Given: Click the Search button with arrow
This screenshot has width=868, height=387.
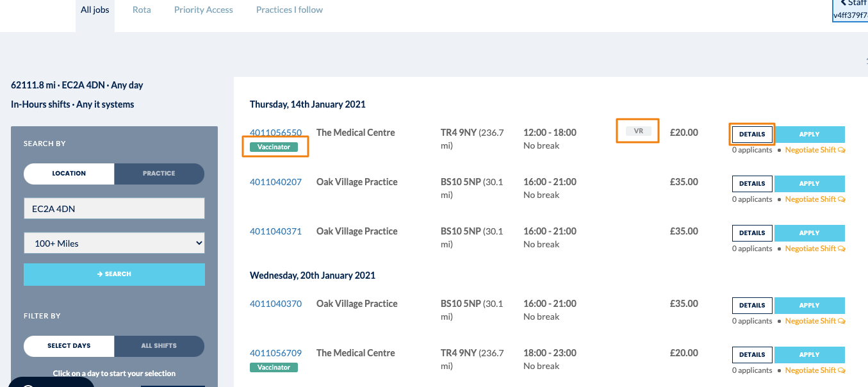Looking at the screenshot, I should click(x=114, y=274).
